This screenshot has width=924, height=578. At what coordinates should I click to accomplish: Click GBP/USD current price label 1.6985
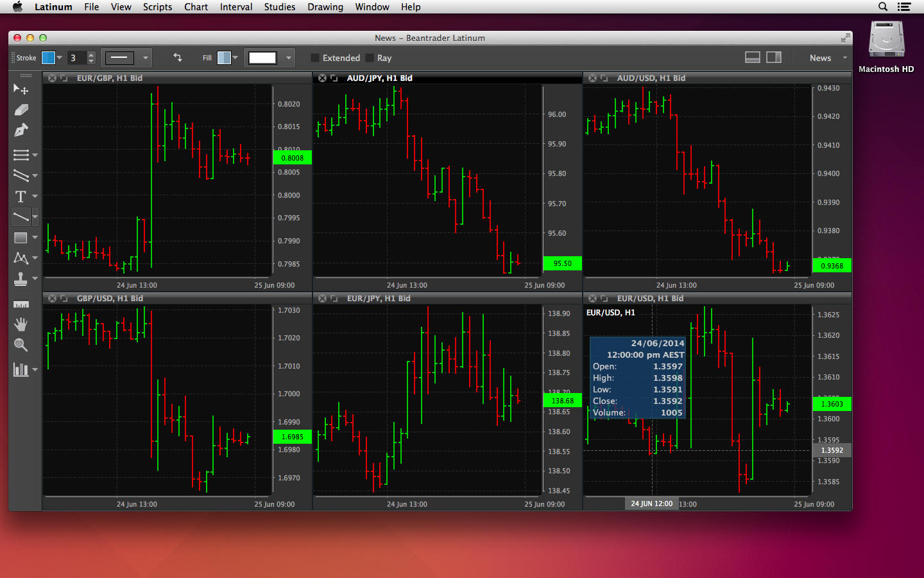(293, 437)
